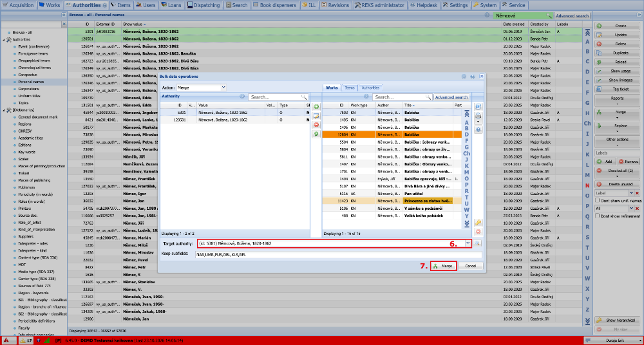Viewport: 644px width, 345px height.
Task: Click the Show hierarchical button
Action: (x=618, y=320)
